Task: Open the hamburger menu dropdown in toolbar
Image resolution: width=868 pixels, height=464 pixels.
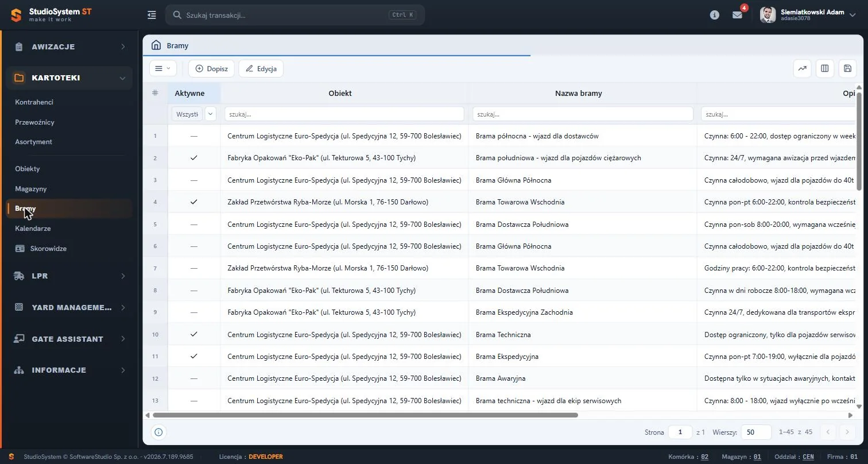Action: (163, 68)
